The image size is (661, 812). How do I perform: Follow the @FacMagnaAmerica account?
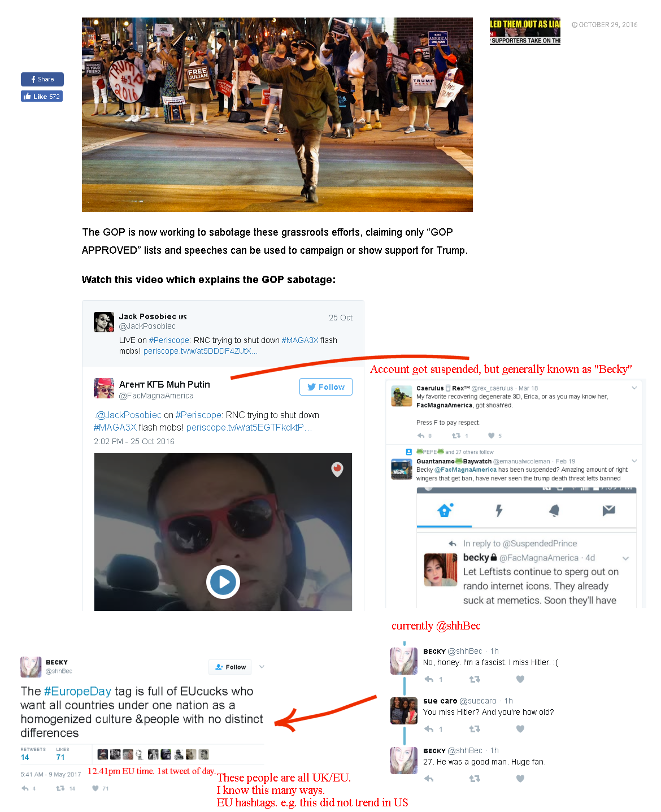point(326,387)
